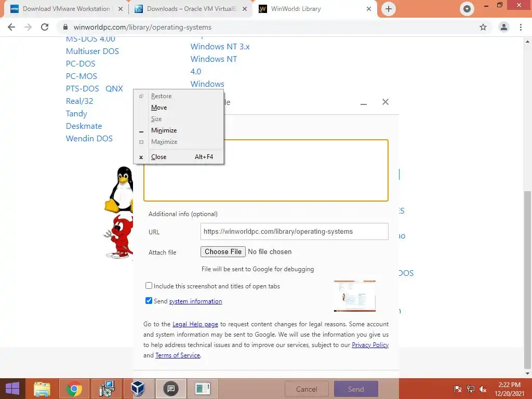Open the Chrome profile avatar icon

pyautogui.click(x=504, y=27)
